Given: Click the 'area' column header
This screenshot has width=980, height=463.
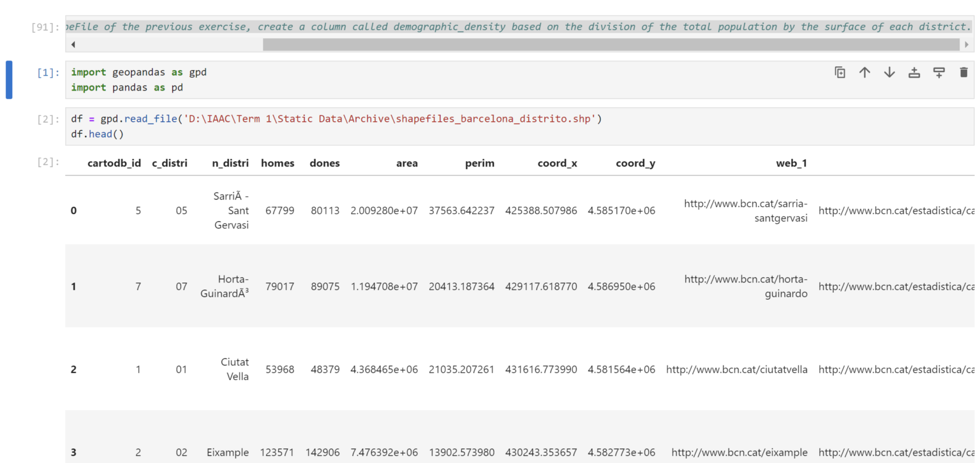Looking at the screenshot, I should pos(406,163).
